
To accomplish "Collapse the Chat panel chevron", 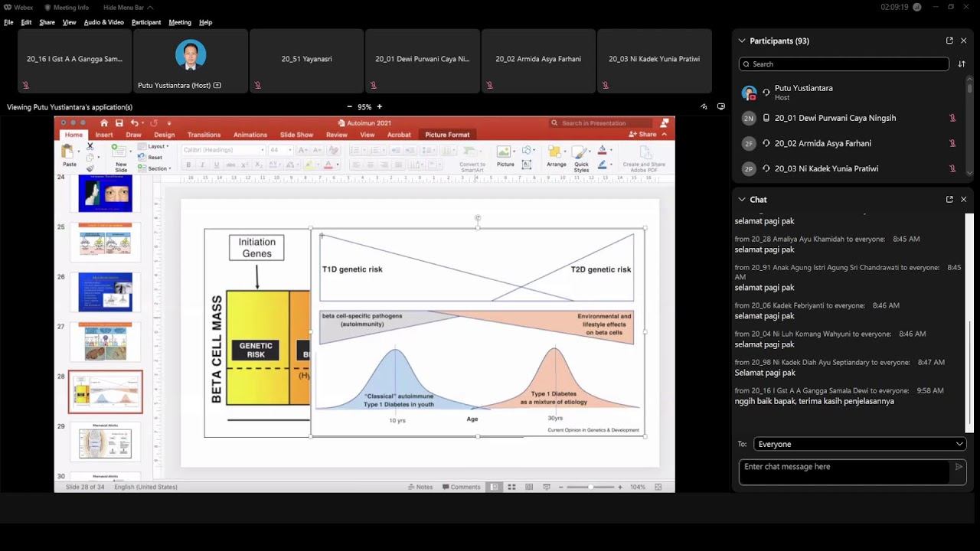I will (742, 199).
